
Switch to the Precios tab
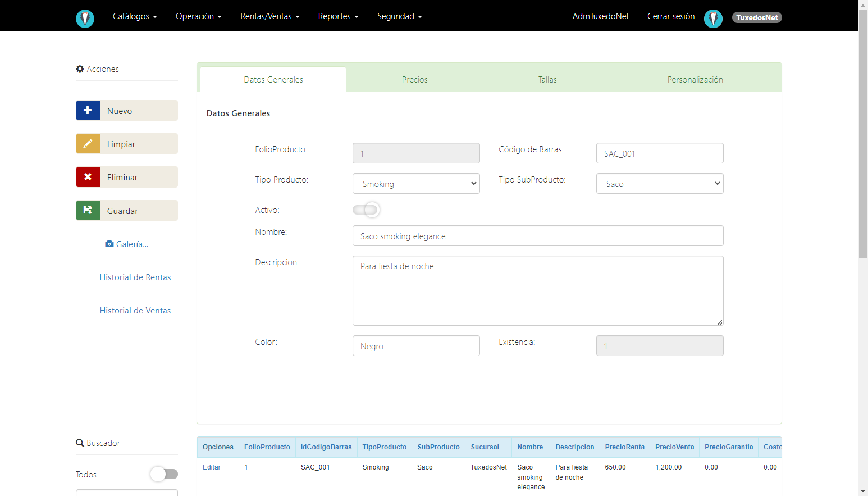point(415,80)
